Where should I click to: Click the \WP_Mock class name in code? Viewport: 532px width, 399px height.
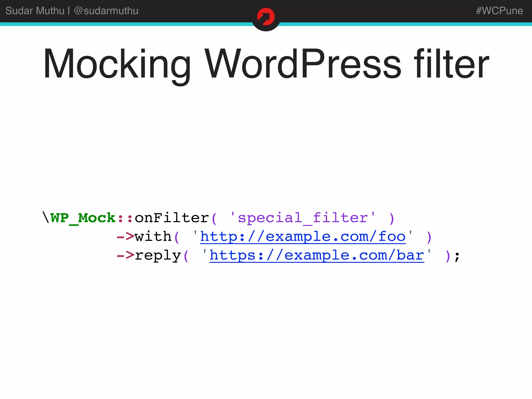point(79,218)
